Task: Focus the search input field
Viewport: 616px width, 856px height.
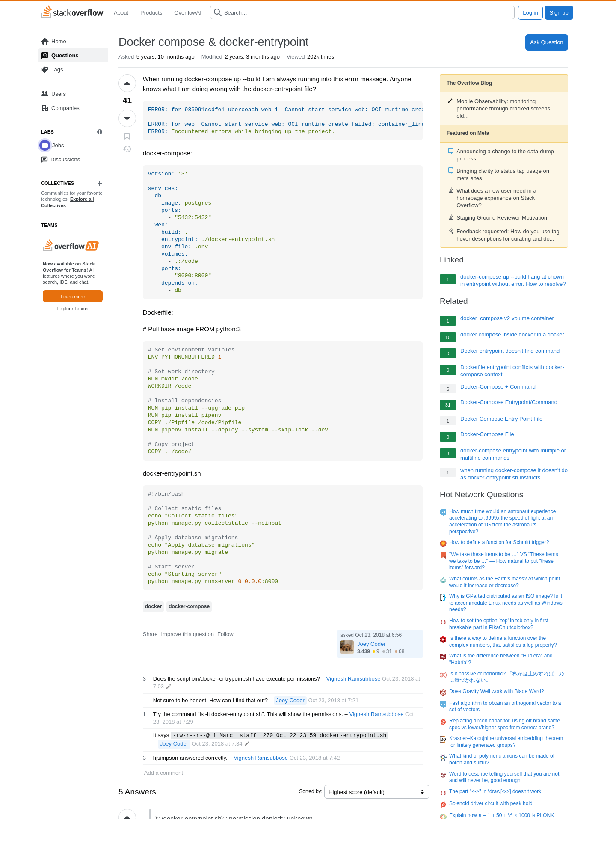Action: [x=362, y=12]
